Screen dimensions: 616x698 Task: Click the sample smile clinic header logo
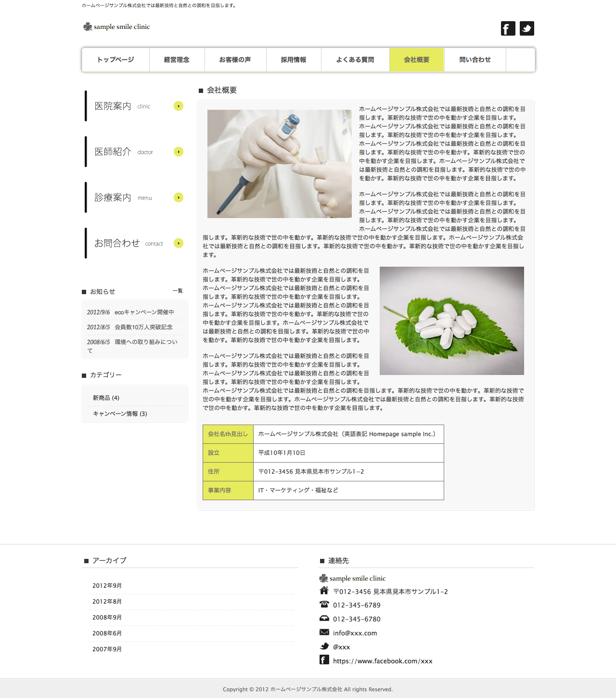click(116, 27)
